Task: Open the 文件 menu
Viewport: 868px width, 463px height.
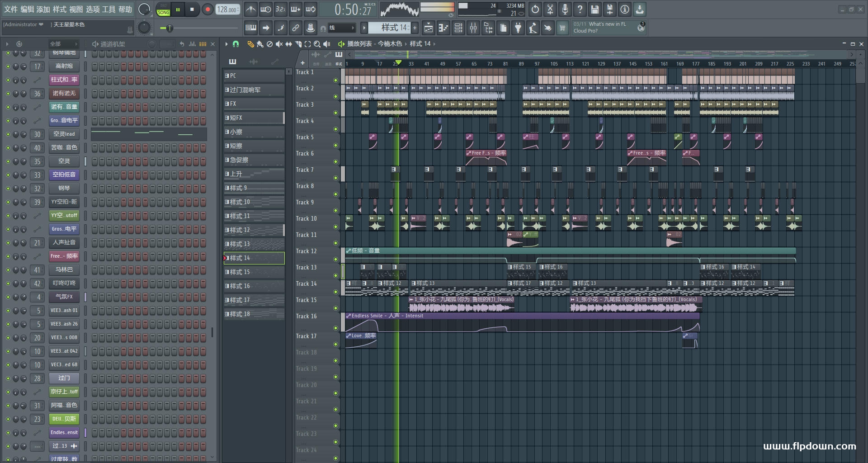Action: [x=10, y=9]
